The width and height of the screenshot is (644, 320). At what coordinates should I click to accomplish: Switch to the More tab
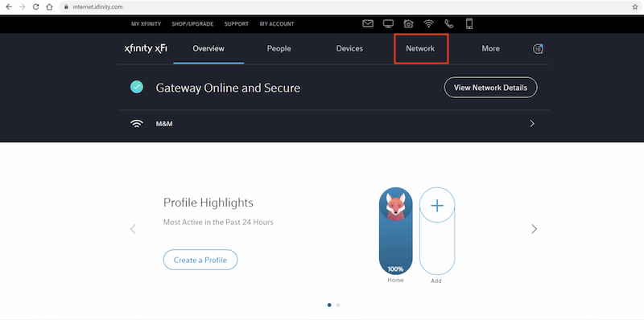(x=491, y=49)
